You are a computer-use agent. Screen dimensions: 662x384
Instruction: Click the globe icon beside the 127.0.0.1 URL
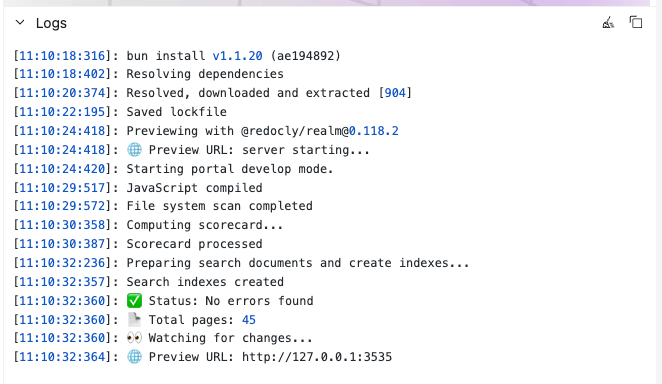[x=134, y=357]
